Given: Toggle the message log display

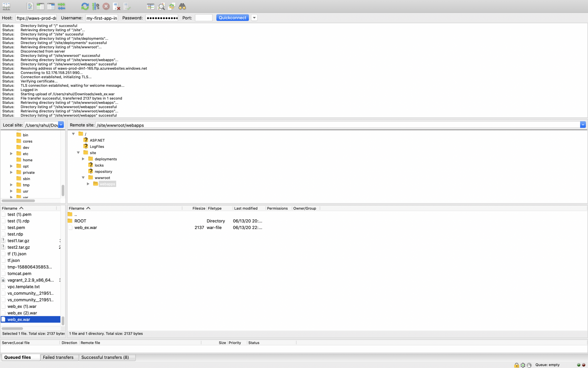Looking at the screenshot, I should (x=30, y=6).
